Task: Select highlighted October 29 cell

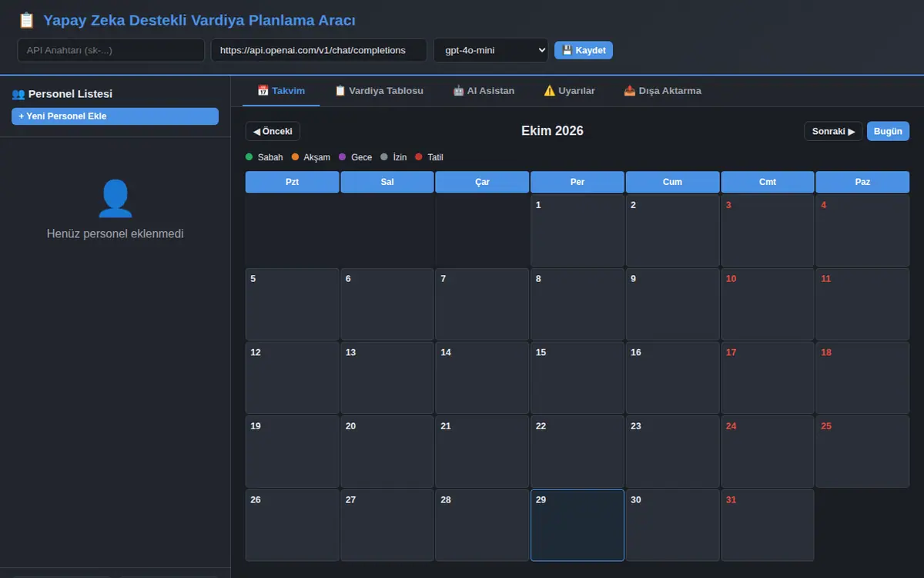Action: coord(577,525)
